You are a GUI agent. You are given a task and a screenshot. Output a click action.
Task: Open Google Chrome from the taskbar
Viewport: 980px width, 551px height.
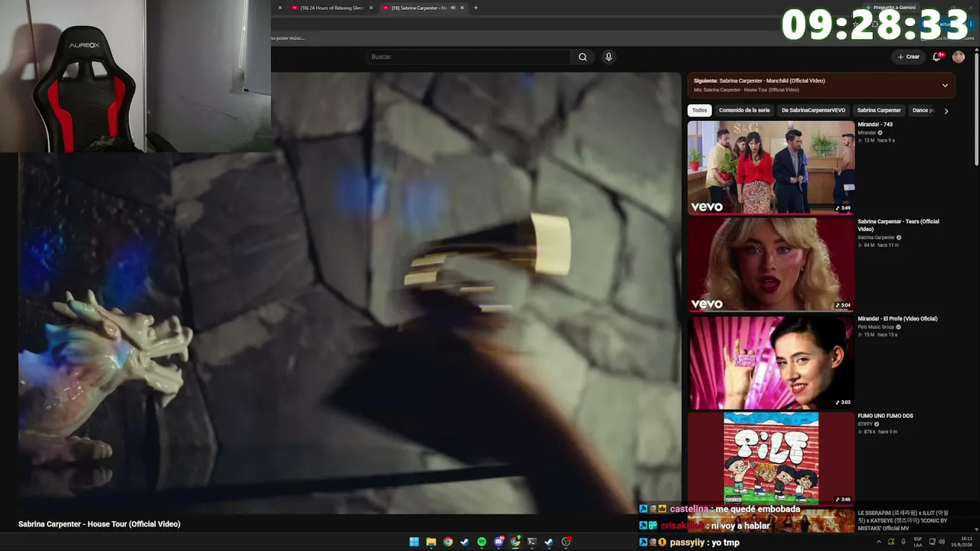448,542
